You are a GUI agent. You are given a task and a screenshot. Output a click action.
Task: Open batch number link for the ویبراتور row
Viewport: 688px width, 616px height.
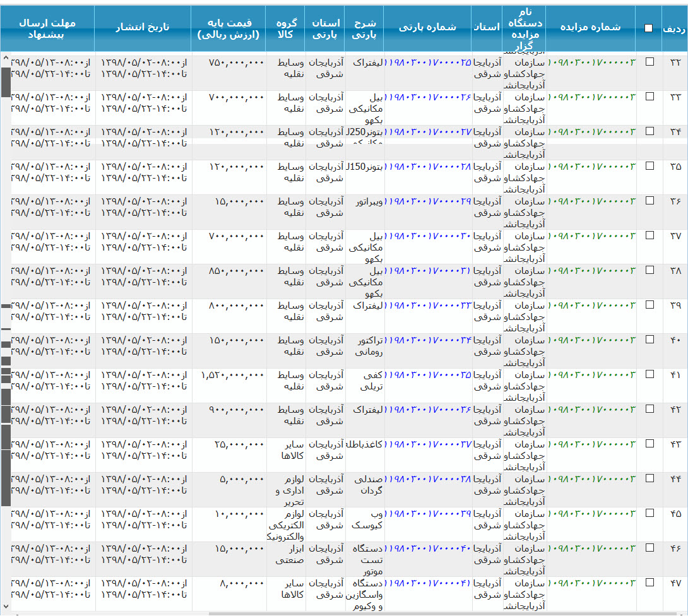(x=429, y=201)
